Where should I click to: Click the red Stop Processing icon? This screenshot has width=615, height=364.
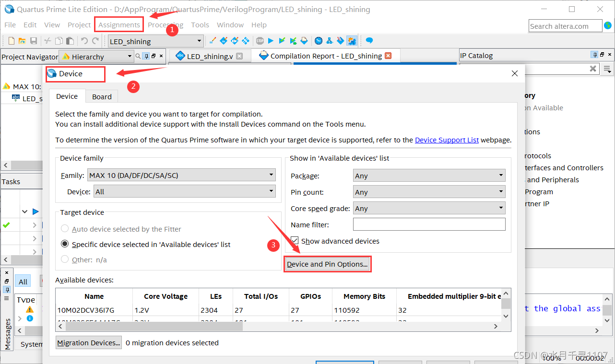pos(260,41)
